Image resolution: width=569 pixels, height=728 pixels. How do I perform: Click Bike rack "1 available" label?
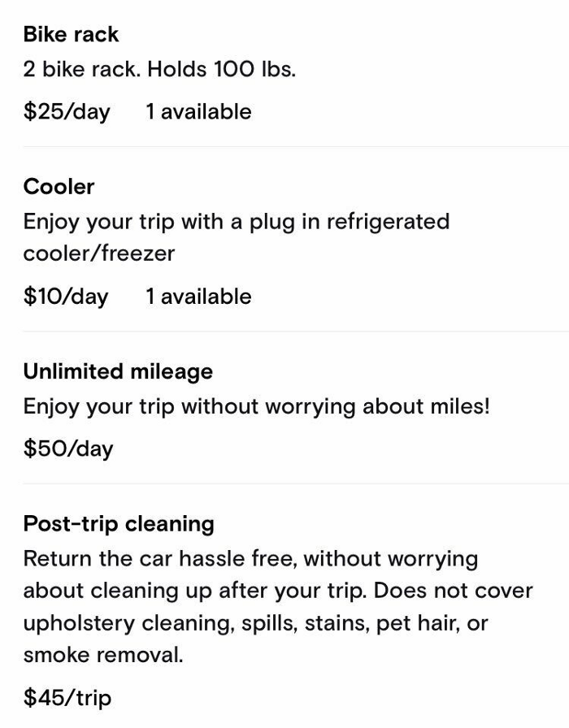[x=198, y=112]
